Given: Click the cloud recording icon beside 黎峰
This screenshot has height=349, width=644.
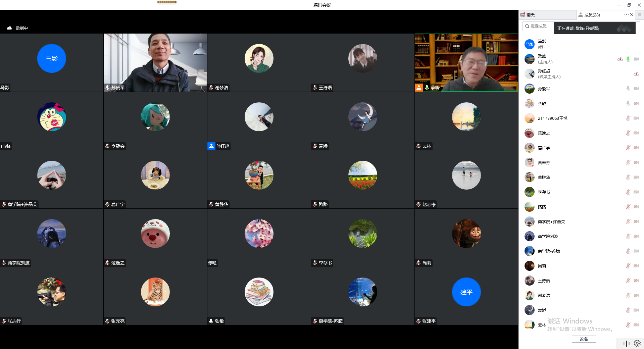Looking at the screenshot, I should 620,59.
